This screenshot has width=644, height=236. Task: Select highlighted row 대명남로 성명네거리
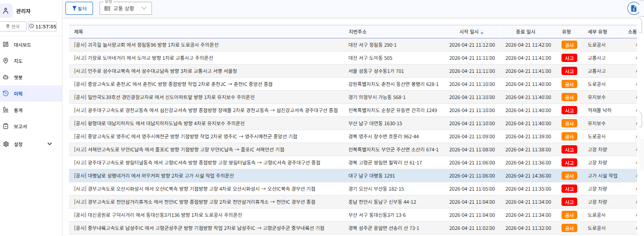pyautogui.click(x=353, y=176)
